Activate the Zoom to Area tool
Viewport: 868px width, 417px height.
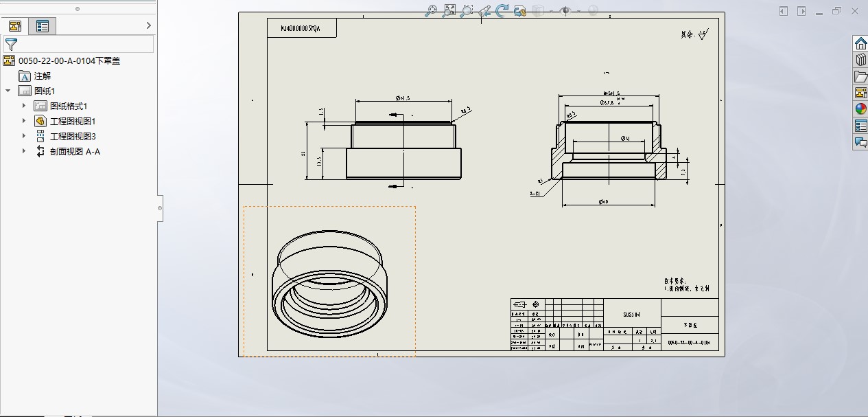click(449, 10)
